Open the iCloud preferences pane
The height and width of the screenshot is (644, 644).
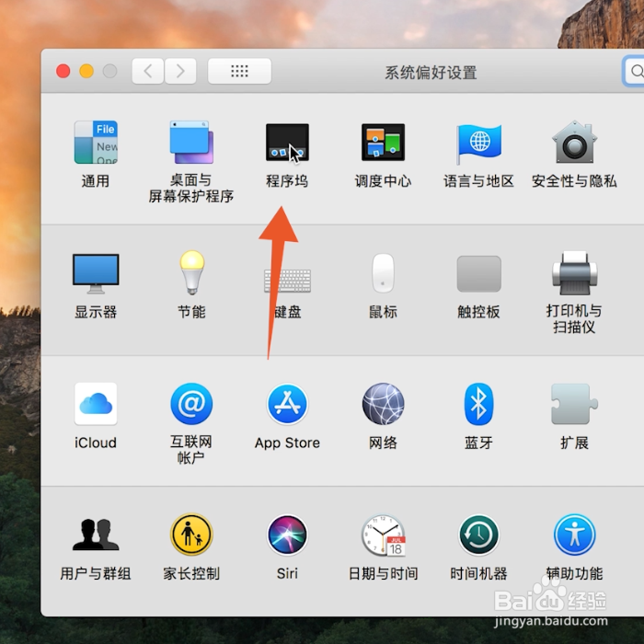[96, 404]
